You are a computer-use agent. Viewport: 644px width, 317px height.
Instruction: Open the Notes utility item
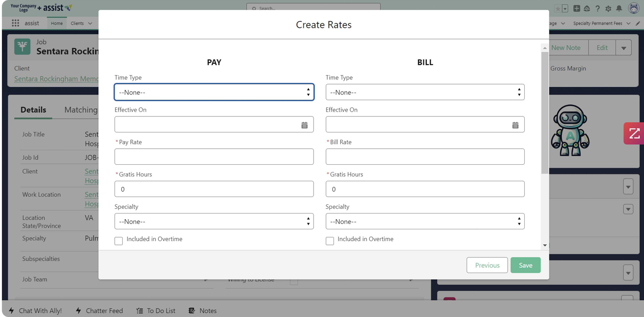point(202,310)
